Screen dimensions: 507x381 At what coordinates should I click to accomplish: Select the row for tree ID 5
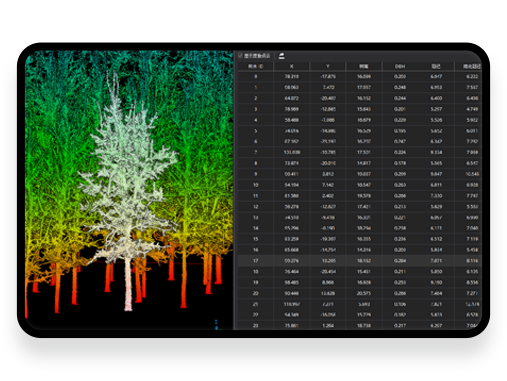[x=359, y=131]
